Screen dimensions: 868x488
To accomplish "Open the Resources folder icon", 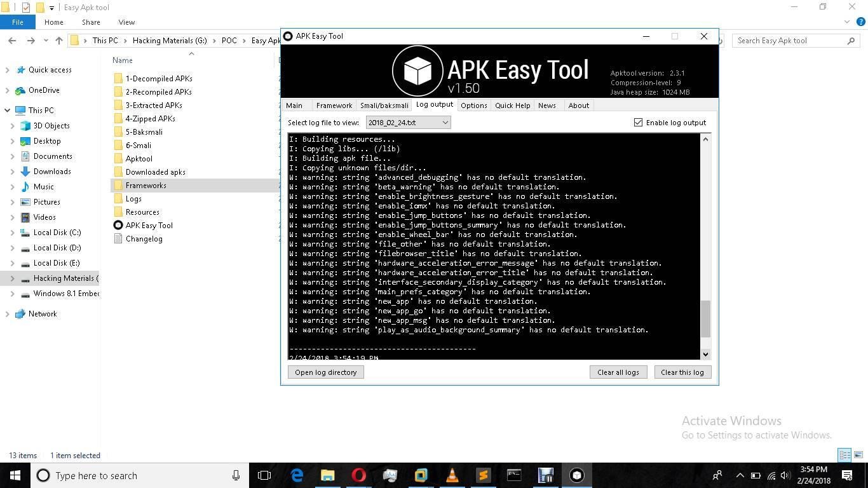I will [x=118, y=212].
